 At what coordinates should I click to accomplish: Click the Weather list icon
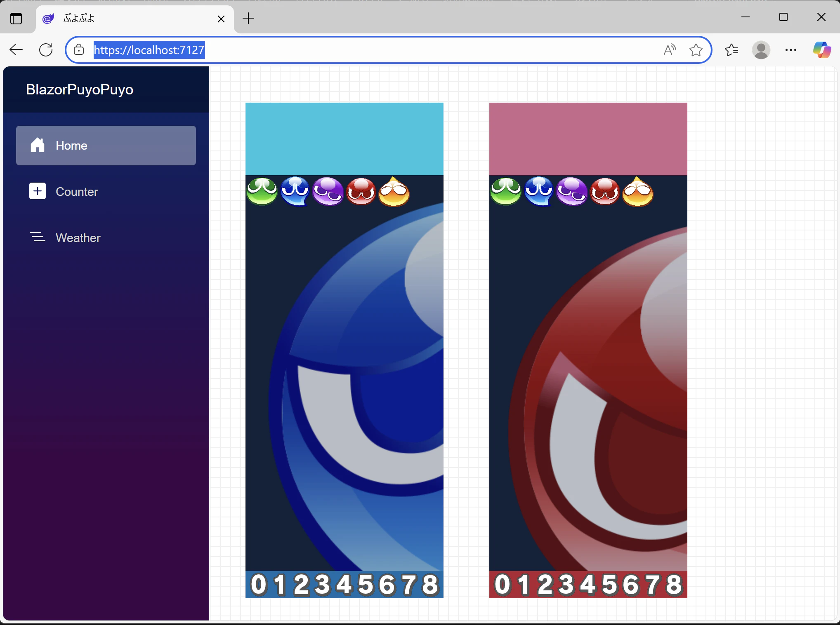pos(38,237)
